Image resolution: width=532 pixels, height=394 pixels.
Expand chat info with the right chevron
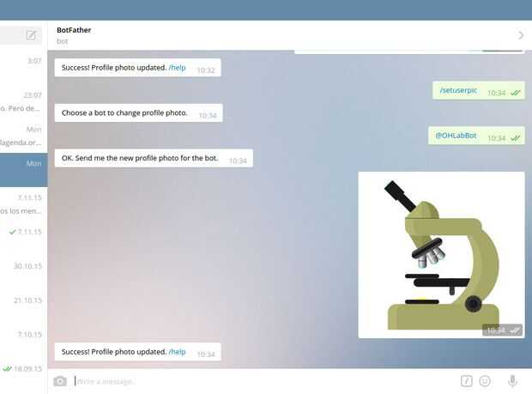click(521, 35)
